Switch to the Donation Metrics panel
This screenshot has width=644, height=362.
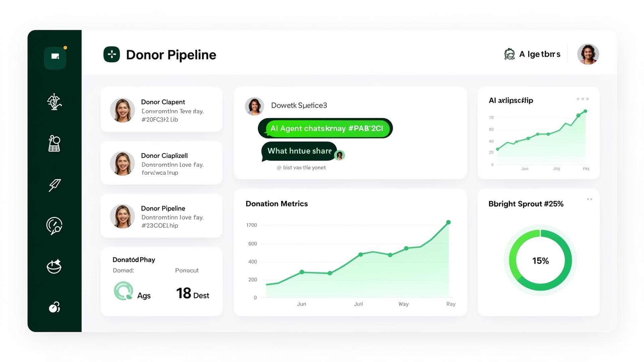[276, 203]
